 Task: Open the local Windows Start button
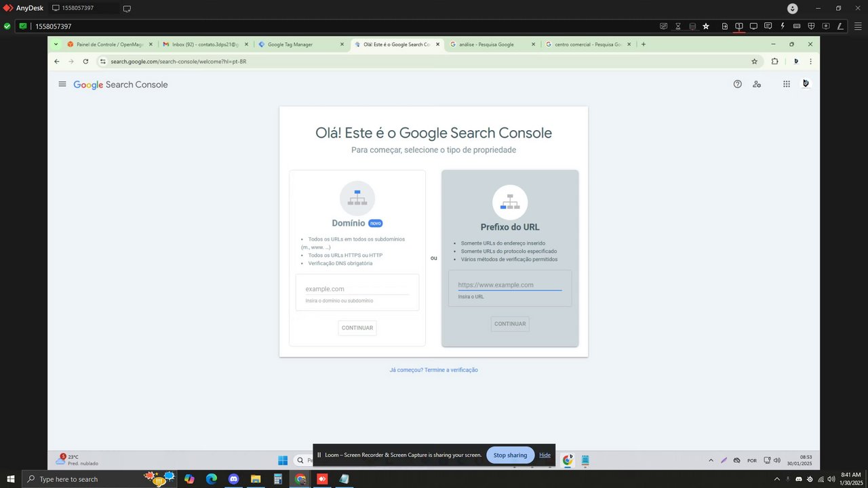11,479
